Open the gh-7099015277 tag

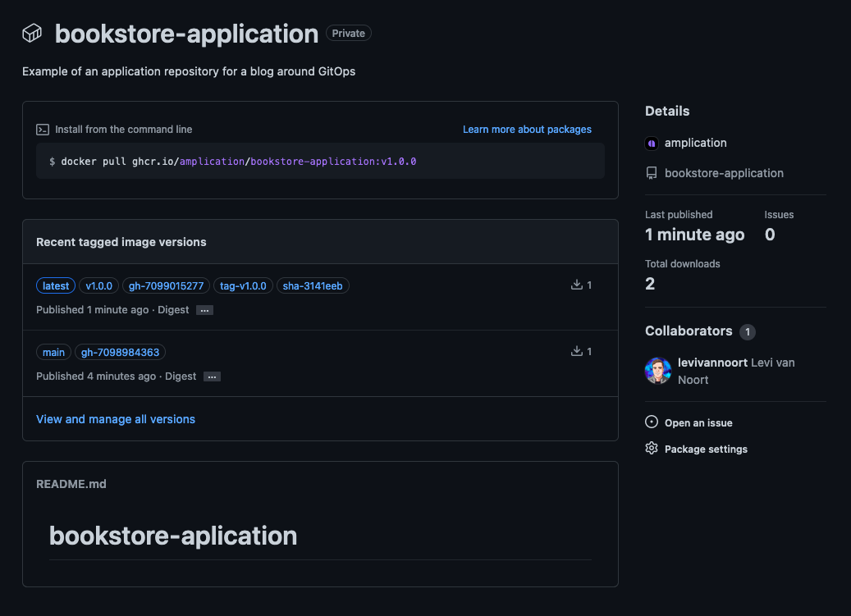(x=166, y=285)
